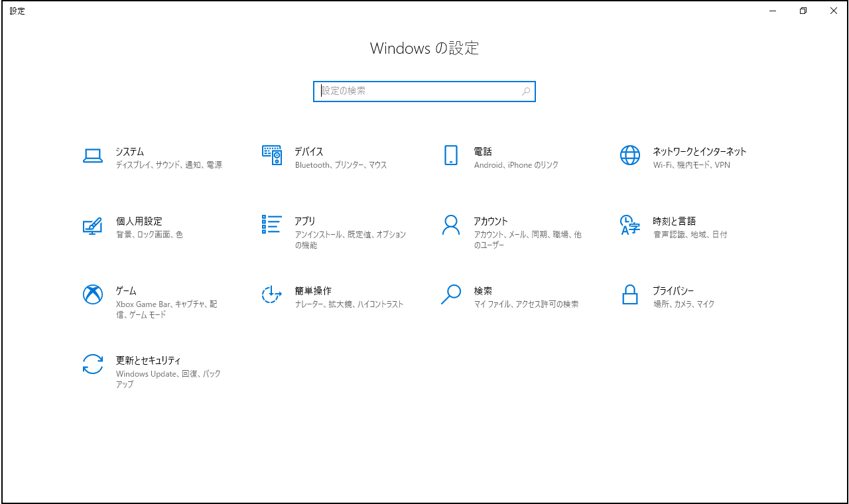The image size is (849, 504).
Task: Click description ディスプレイ、サウンド、通知、電源
Action: 169,165
